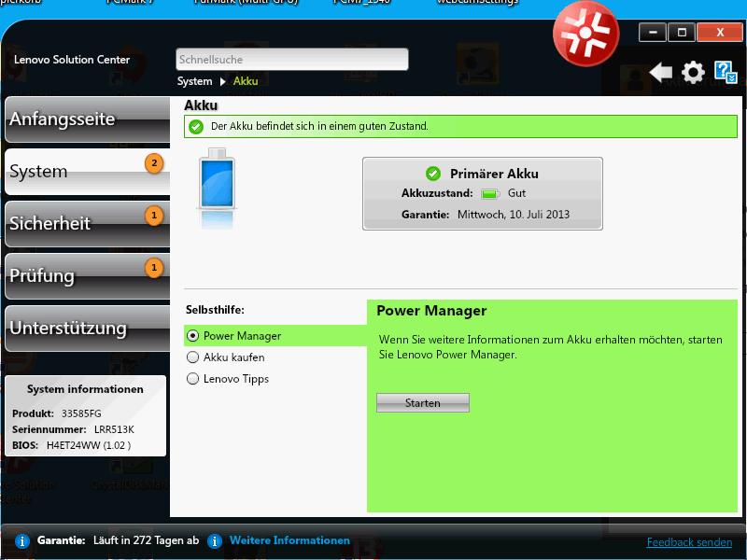Click BIOS version H4ET24WW (1.02)
The width and height of the screenshot is (747, 560).
pos(89,446)
